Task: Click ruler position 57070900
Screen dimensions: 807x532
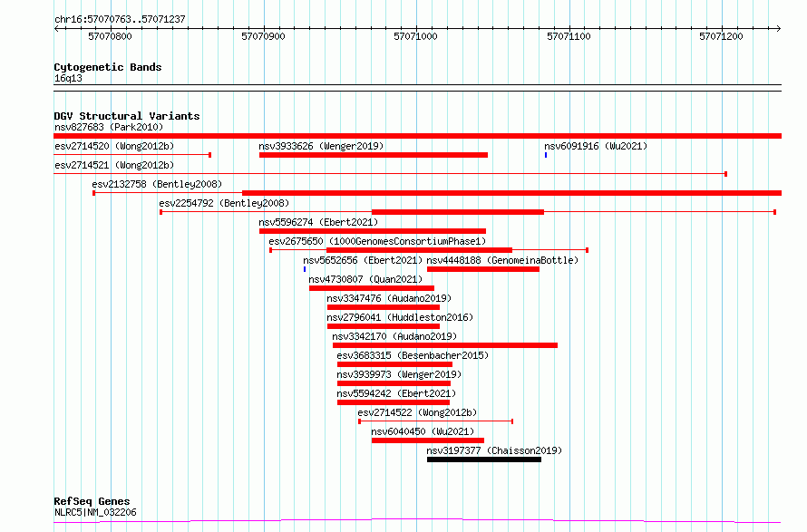Action: 263,36
